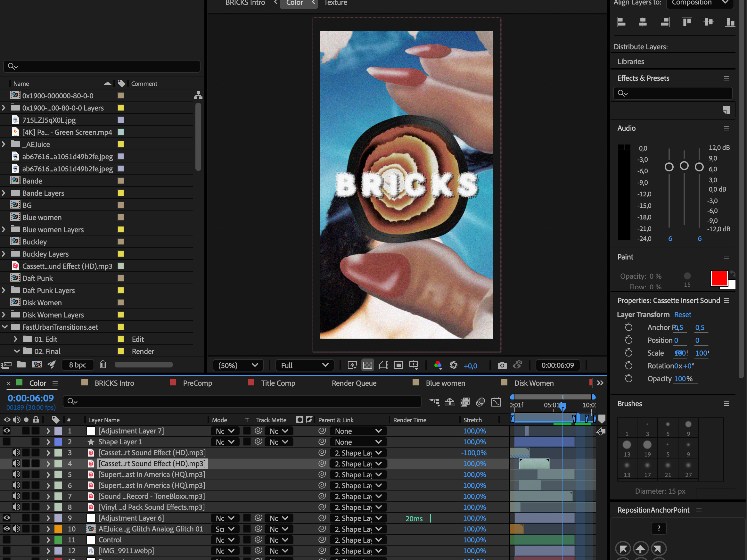Viewport: 747px width, 560px height.
Task: Open the viewer resolution Full dropdown
Action: click(305, 365)
